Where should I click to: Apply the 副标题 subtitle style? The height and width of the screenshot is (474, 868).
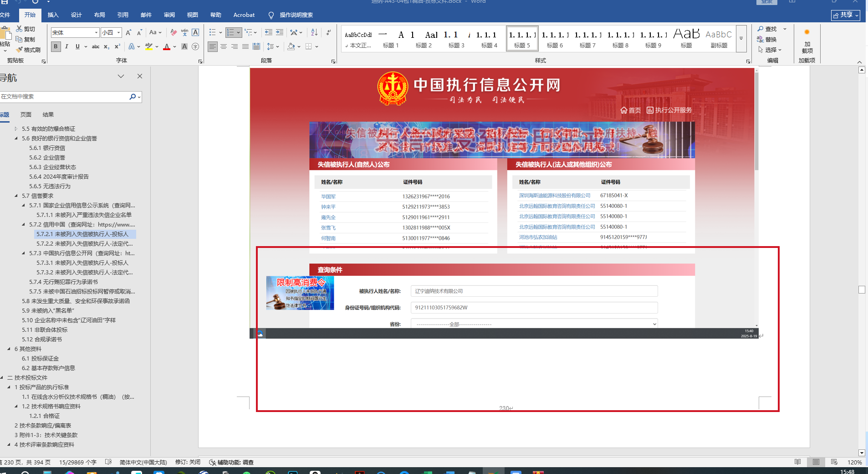[719, 38]
